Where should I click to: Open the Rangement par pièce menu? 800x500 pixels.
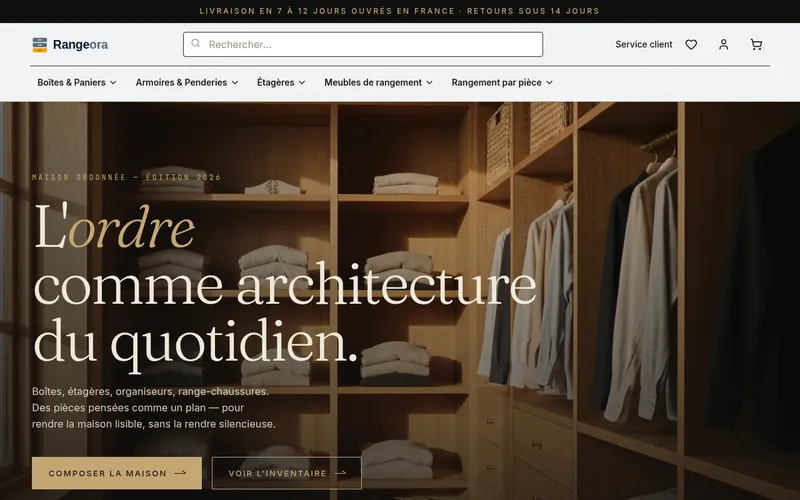coord(502,83)
